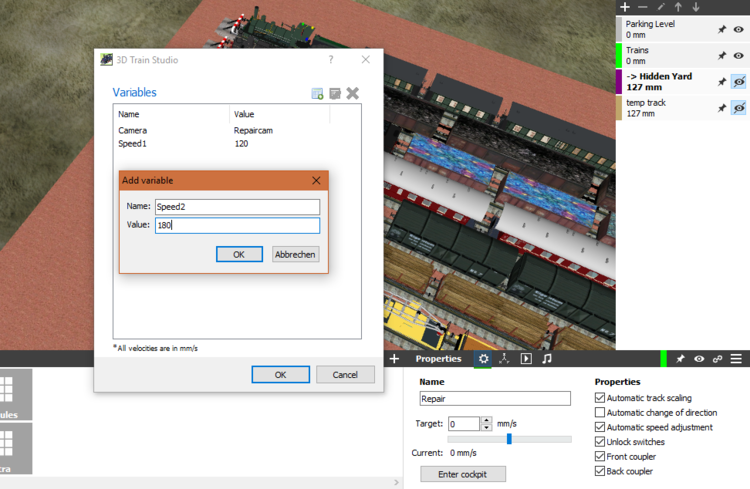Select the Speed1 variable row

click(x=237, y=144)
